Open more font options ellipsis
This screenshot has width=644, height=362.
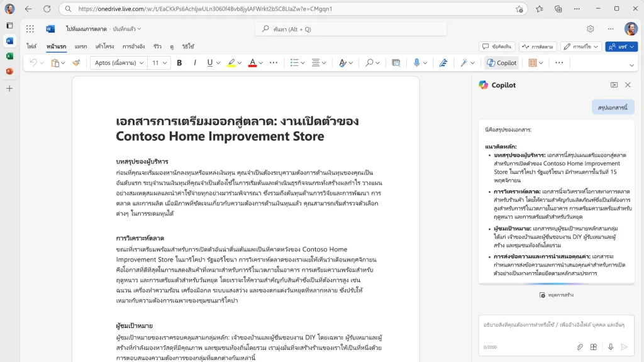274,63
